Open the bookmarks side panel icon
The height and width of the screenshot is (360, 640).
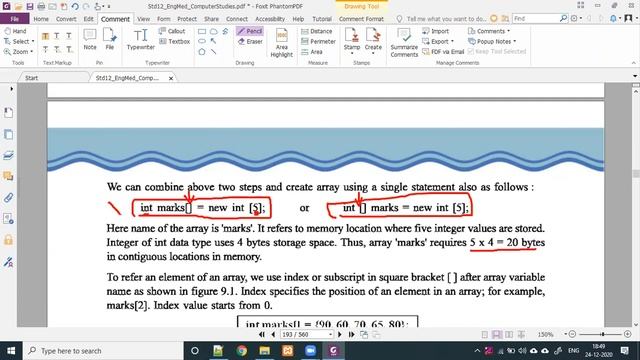[x=8, y=113]
